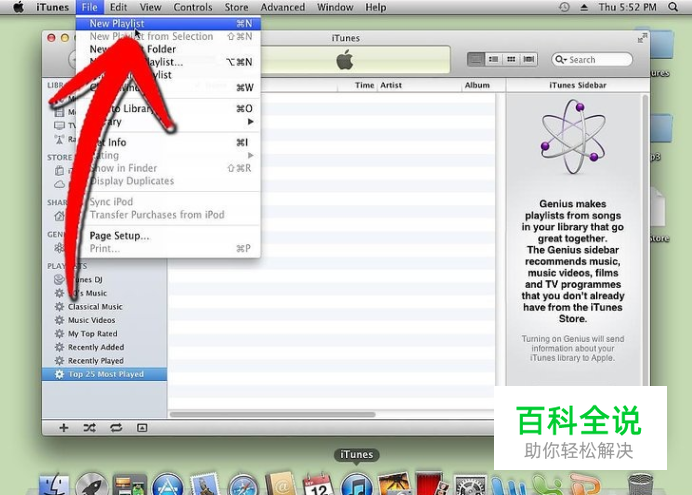Click the Classical Music gear icon
692x495 pixels.
[59, 307]
